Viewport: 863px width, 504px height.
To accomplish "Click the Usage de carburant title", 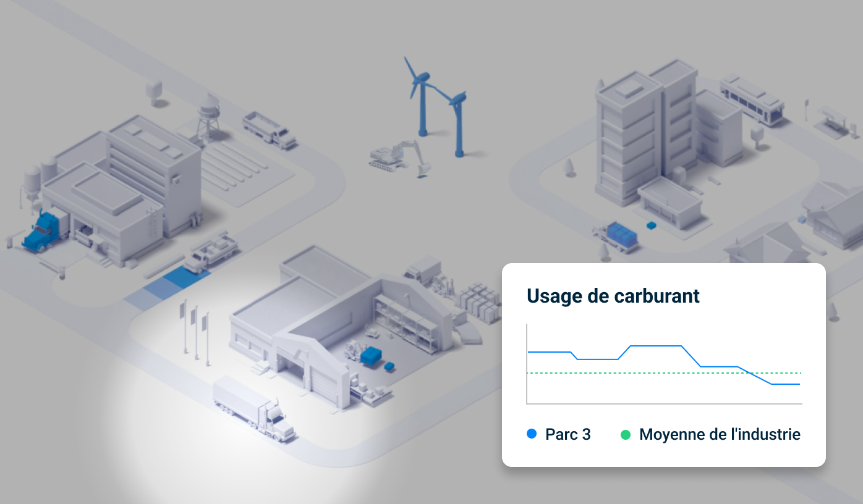I will [x=613, y=296].
